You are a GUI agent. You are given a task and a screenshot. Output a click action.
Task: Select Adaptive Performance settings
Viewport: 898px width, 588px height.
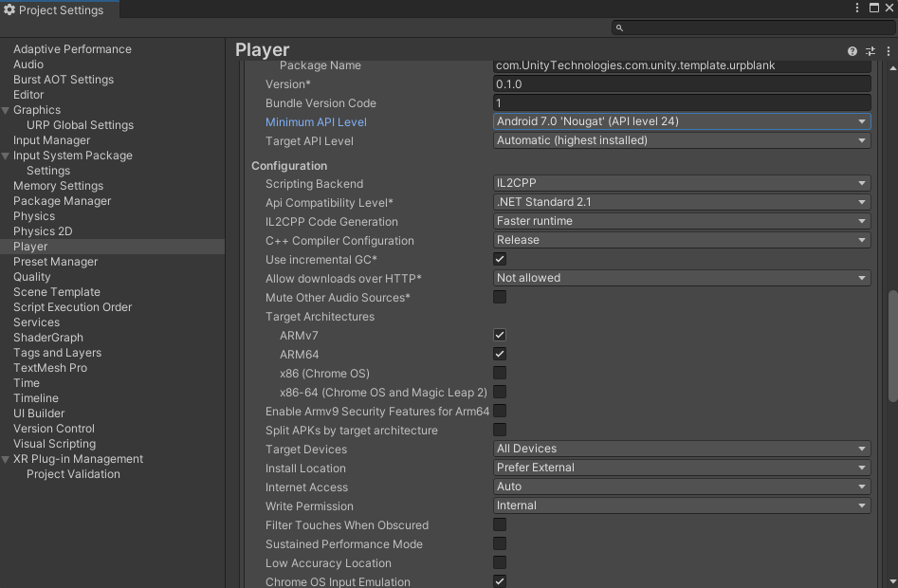72,49
